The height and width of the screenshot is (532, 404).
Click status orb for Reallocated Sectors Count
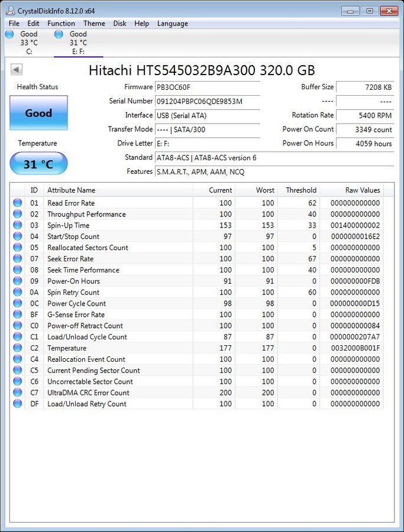17,248
